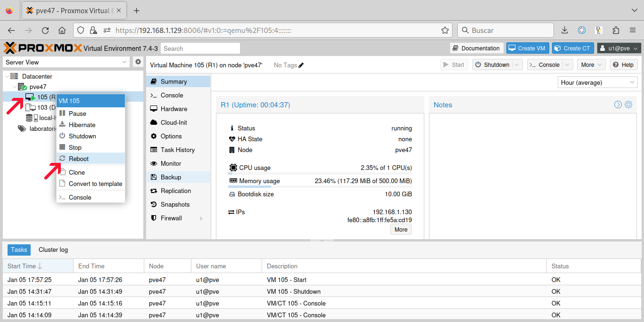Click the site security lock icon

(x=93, y=30)
